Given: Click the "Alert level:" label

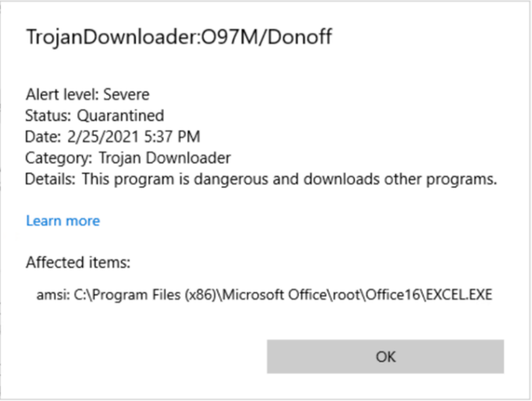Looking at the screenshot, I should pos(63,94).
